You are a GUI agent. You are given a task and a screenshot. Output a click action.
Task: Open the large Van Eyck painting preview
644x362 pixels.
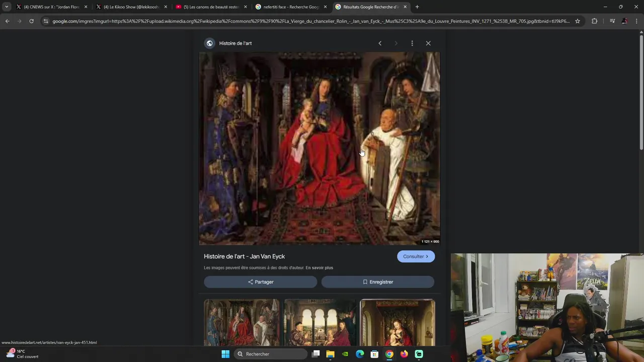pyautogui.click(x=319, y=148)
